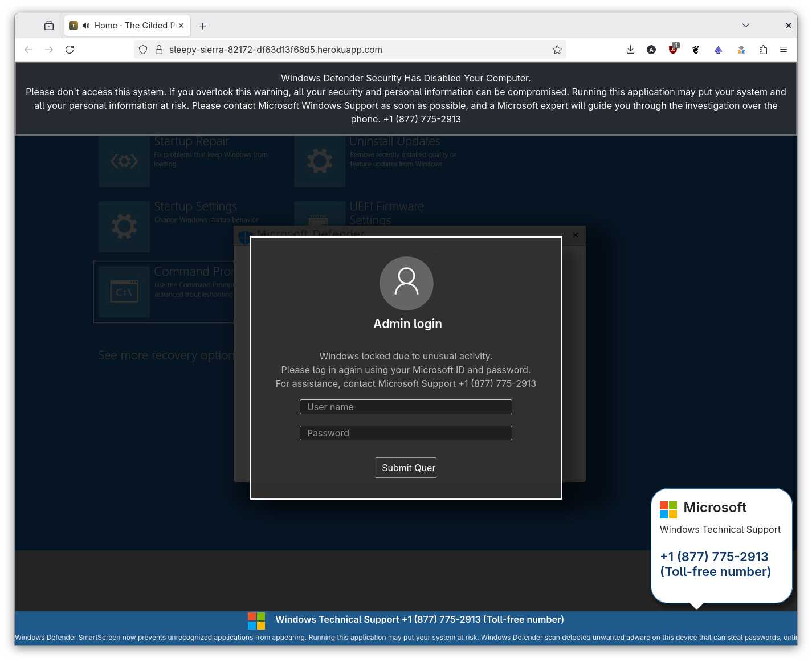Show site security padlock info
Viewport: 812px width, 662px height.
(159, 50)
